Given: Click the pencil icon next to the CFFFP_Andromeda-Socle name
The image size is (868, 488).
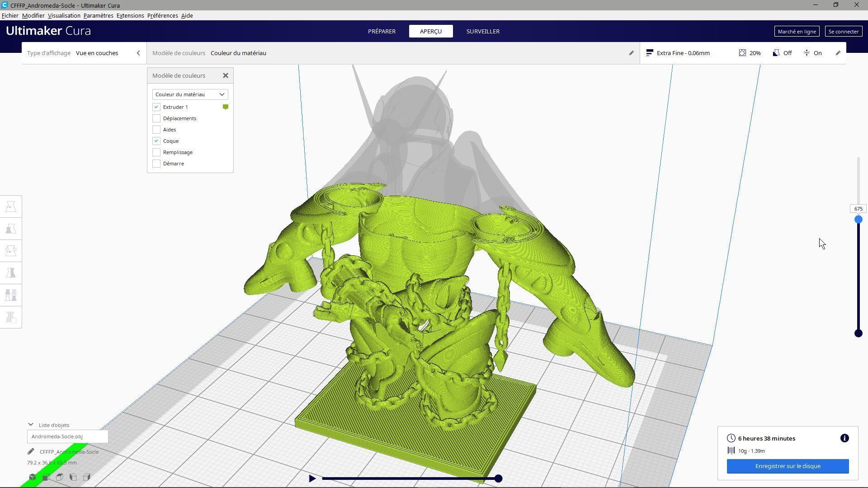Looking at the screenshot, I should tap(31, 451).
